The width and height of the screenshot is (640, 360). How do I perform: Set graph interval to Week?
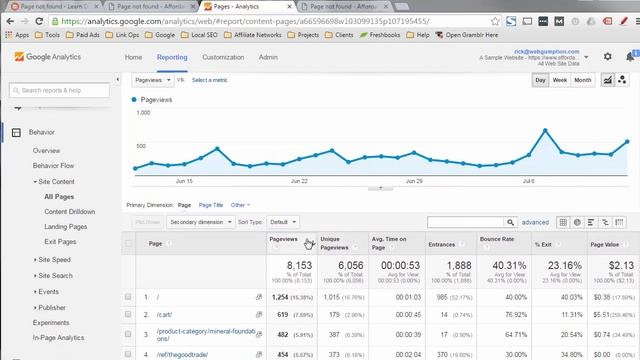coord(560,80)
